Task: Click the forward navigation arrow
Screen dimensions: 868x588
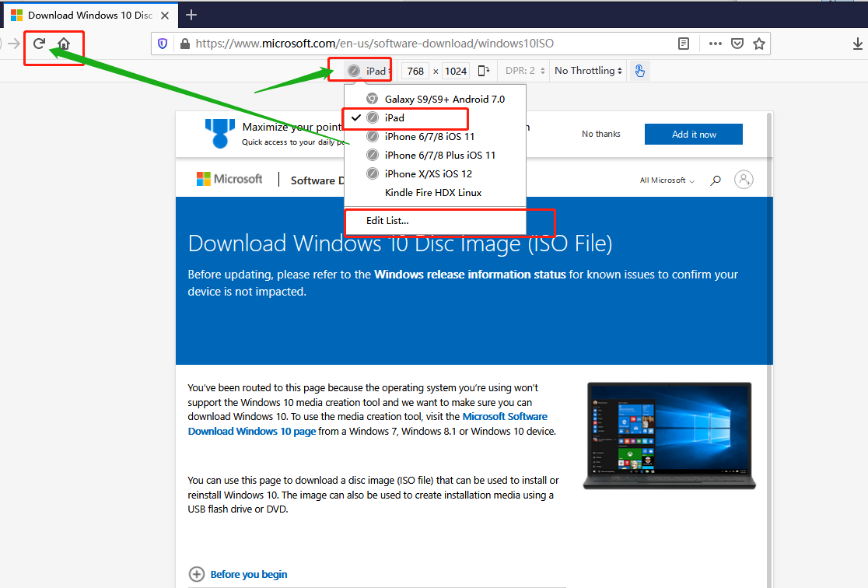Action: tap(14, 44)
